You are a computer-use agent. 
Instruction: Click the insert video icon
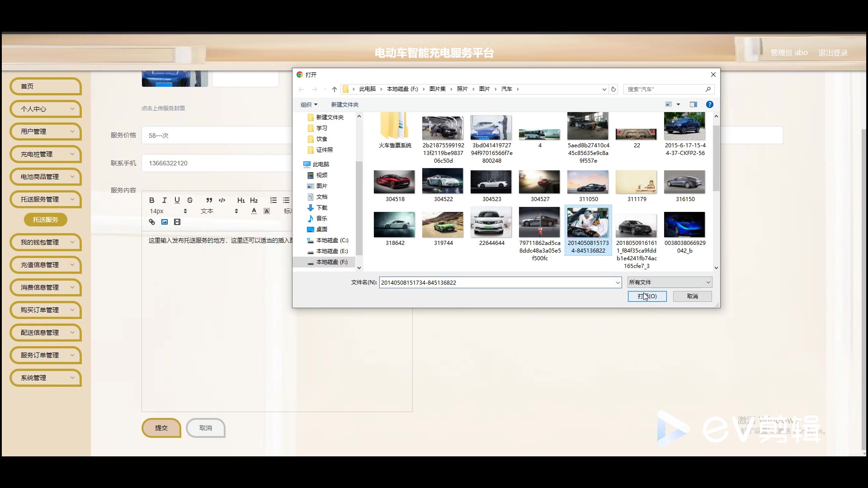click(177, 222)
